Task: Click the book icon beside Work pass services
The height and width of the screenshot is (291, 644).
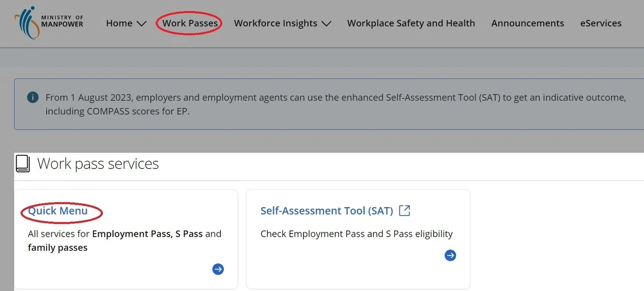Action: (x=23, y=164)
